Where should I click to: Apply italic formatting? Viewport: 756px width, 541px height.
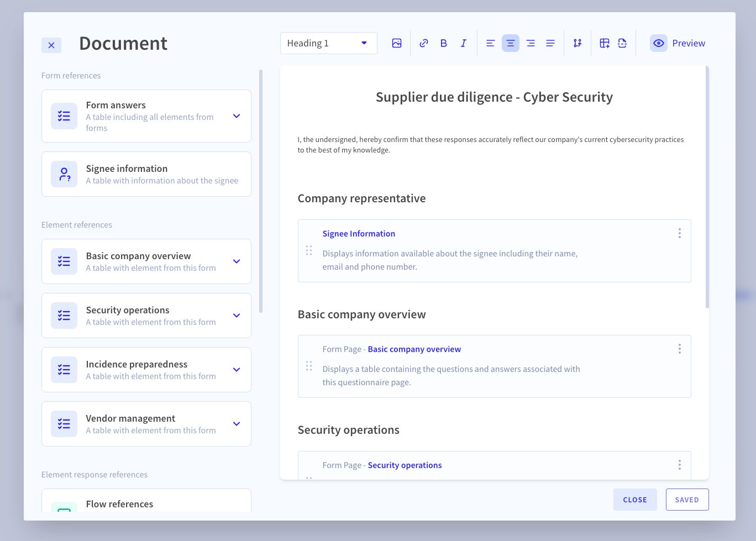[464, 43]
